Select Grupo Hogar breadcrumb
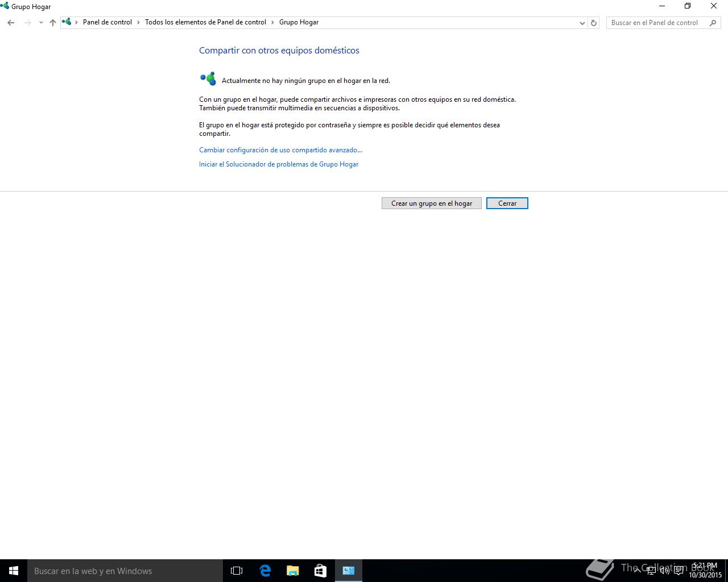This screenshot has width=728, height=582. click(299, 22)
